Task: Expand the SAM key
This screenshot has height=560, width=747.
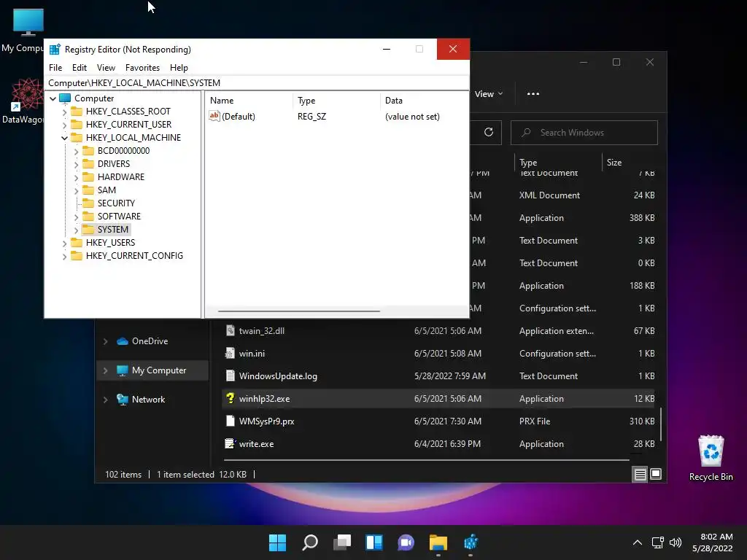Action: coord(76,190)
